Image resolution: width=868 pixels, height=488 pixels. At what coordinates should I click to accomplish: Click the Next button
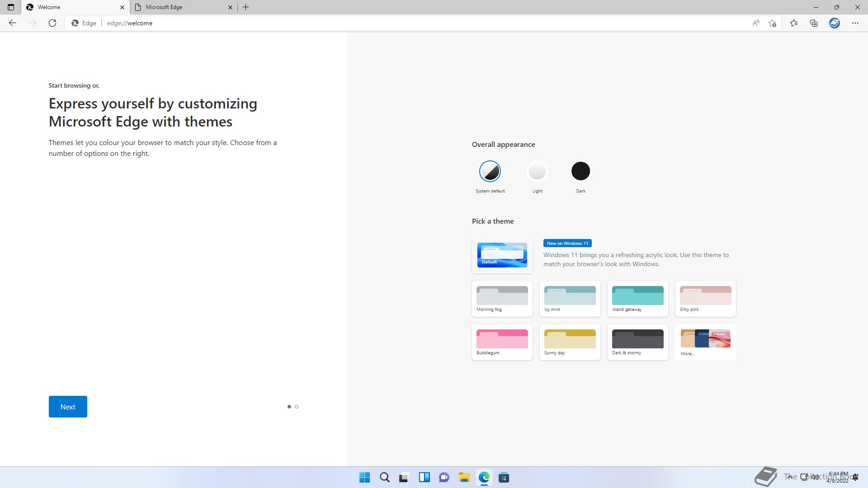68,407
